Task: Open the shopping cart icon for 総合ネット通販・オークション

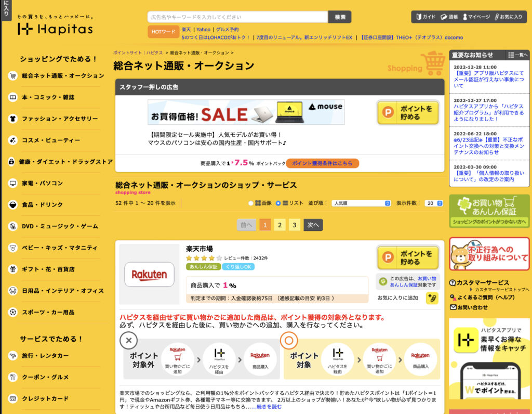Action: (12, 75)
